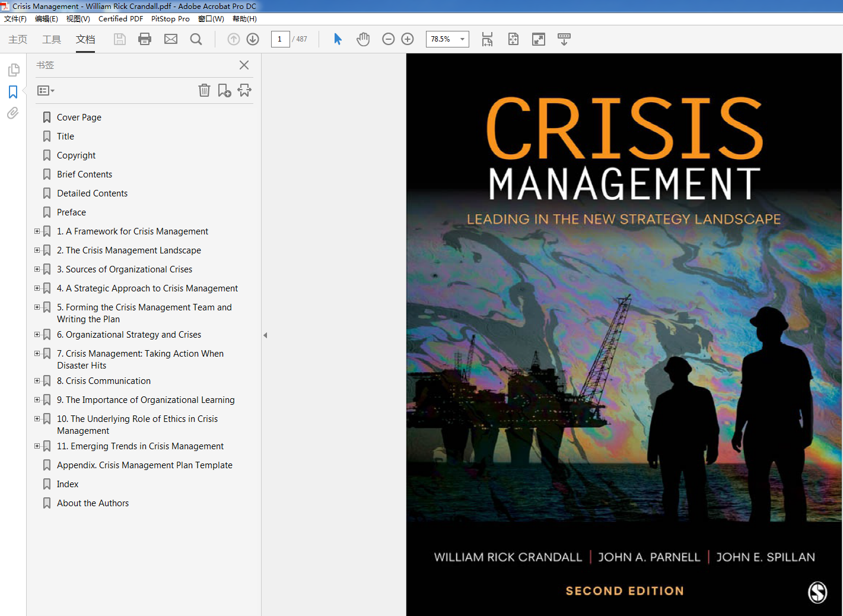843x616 pixels.
Task: Open Page Thumbnails side panel
Action: pos(13,70)
